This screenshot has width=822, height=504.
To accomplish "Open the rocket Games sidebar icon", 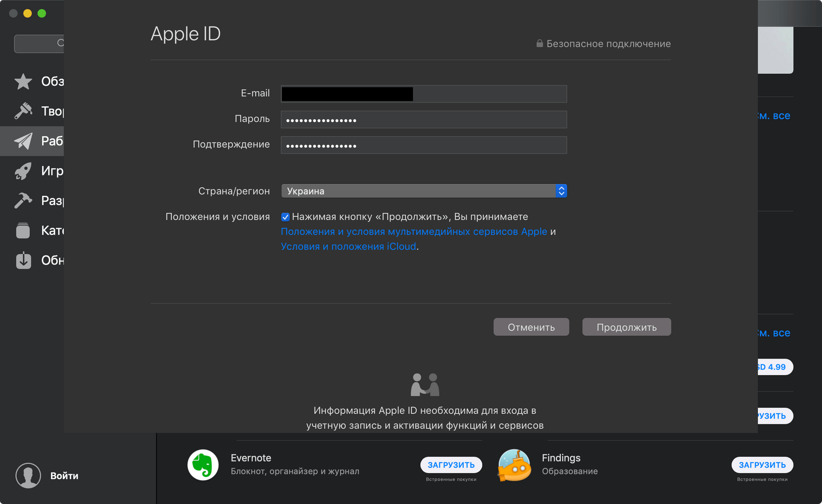I will [23, 171].
